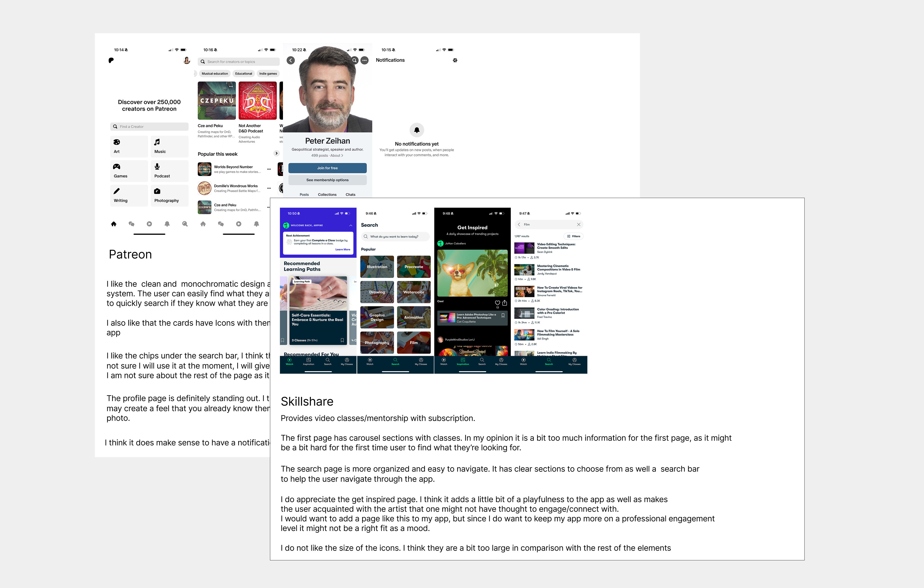Viewport: 924px width, 588px height.
Task: Toggle bookmark on Self-Care Essentials card
Action: point(342,340)
